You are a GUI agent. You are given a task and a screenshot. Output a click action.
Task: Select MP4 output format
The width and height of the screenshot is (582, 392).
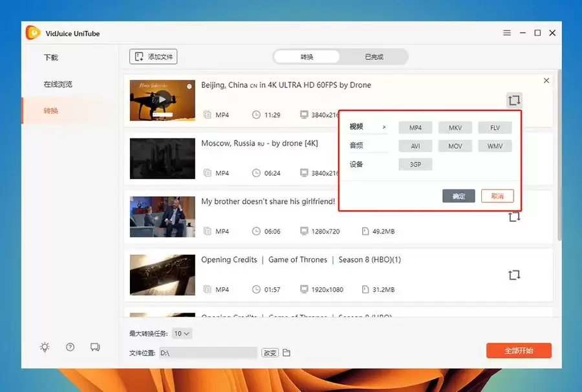[x=415, y=128]
